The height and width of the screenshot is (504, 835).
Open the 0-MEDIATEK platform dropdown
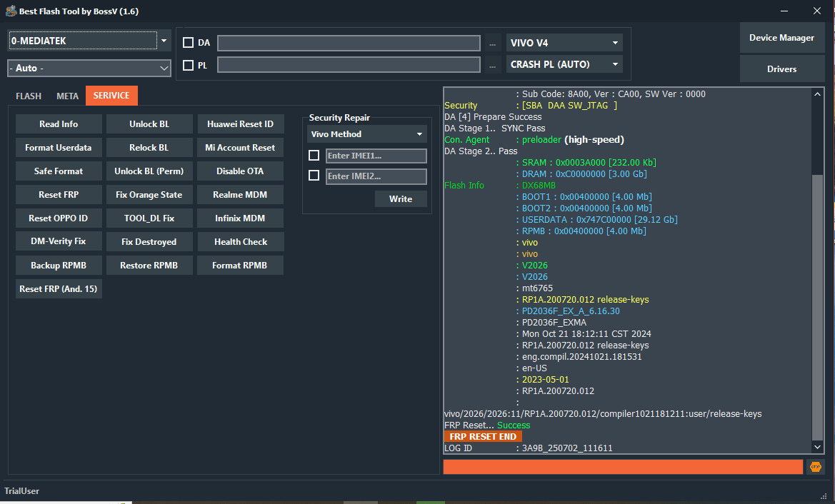[x=90, y=41]
